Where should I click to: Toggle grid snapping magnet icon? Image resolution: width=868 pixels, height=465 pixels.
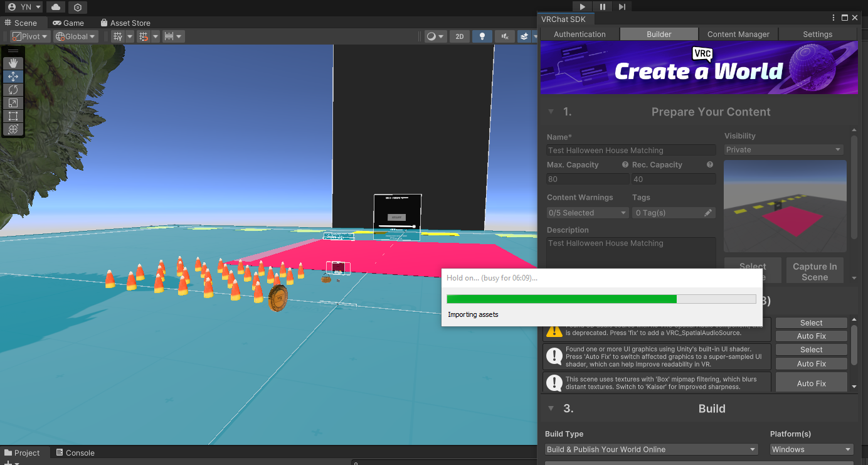pyautogui.click(x=144, y=36)
